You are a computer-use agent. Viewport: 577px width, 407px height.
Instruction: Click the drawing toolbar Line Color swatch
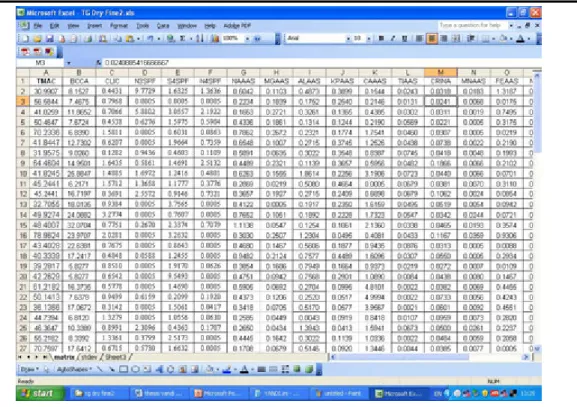[x=226, y=369]
